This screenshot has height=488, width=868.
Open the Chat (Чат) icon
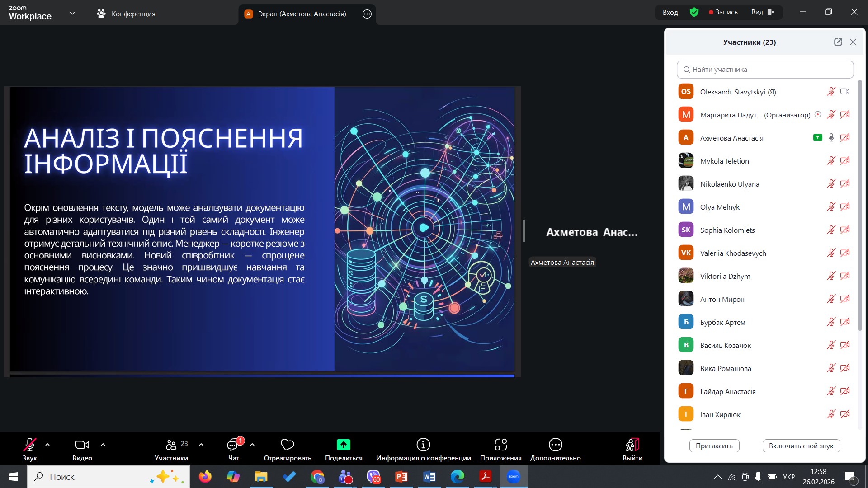pos(233,446)
